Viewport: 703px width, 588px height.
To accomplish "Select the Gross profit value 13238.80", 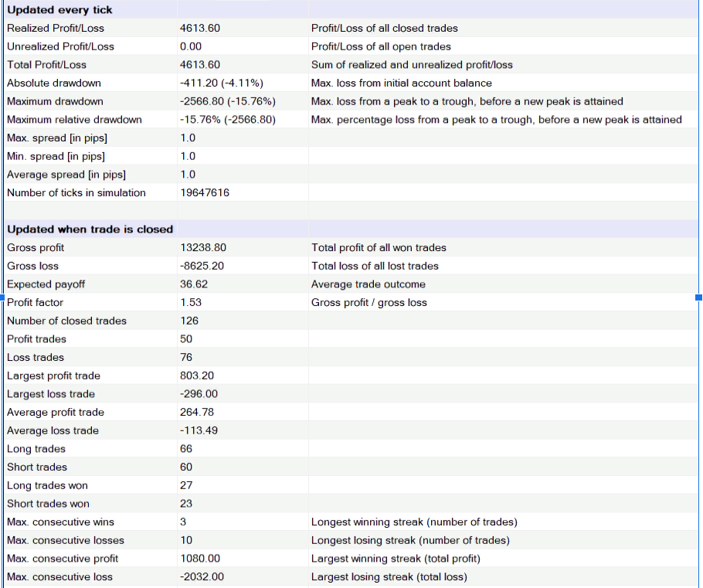I will [202, 248].
